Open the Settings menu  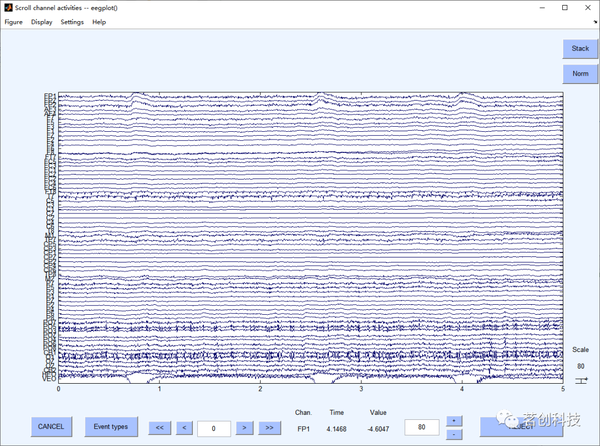pyautogui.click(x=72, y=21)
